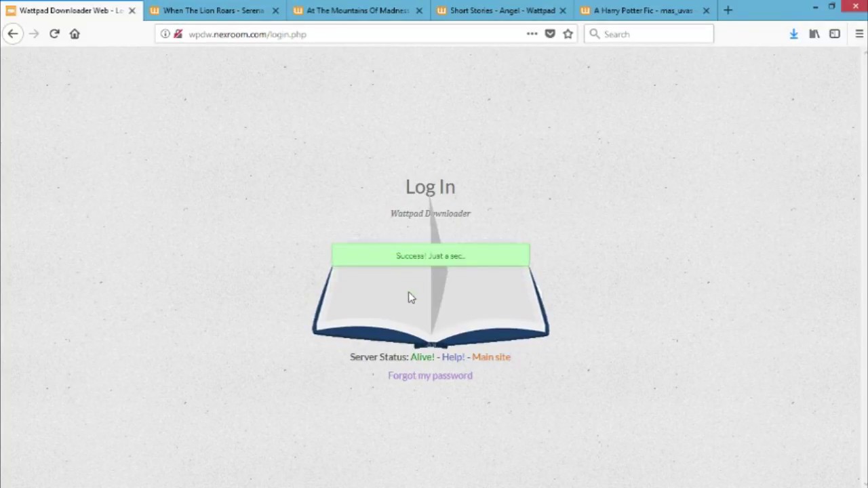This screenshot has width=868, height=488.
Task: Close the At The Mountains Of Madness tab
Action: pos(419,11)
